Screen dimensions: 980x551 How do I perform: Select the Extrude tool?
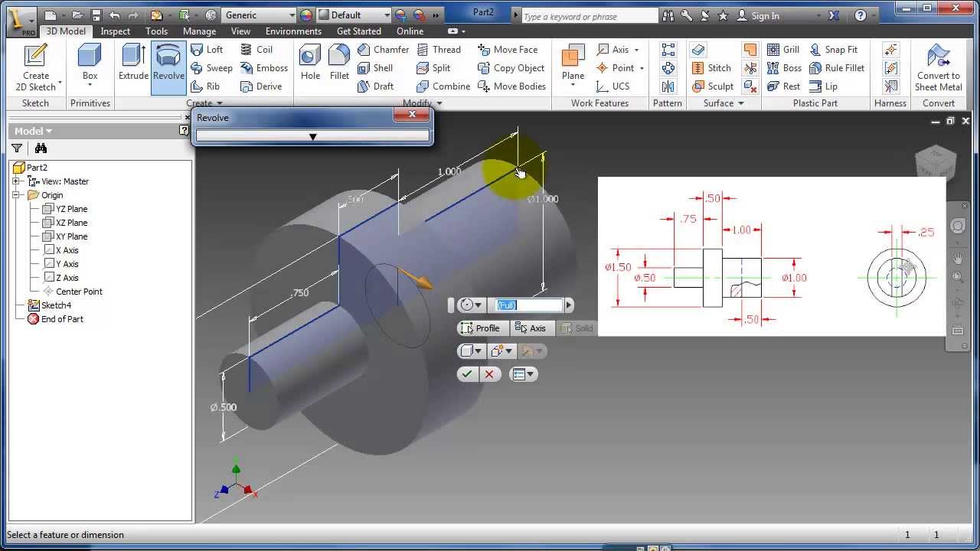point(133,63)
